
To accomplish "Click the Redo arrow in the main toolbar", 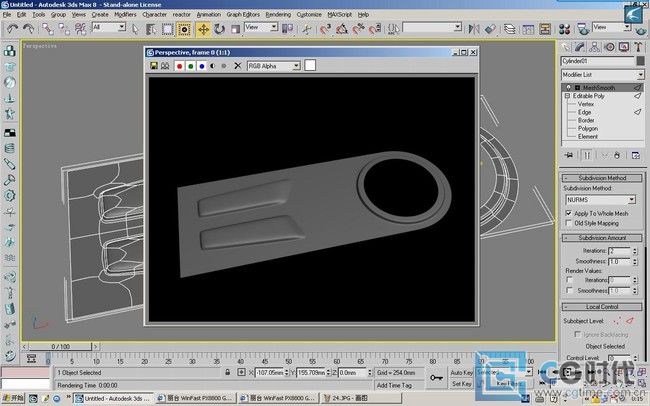I will click(x=28, y=29).
